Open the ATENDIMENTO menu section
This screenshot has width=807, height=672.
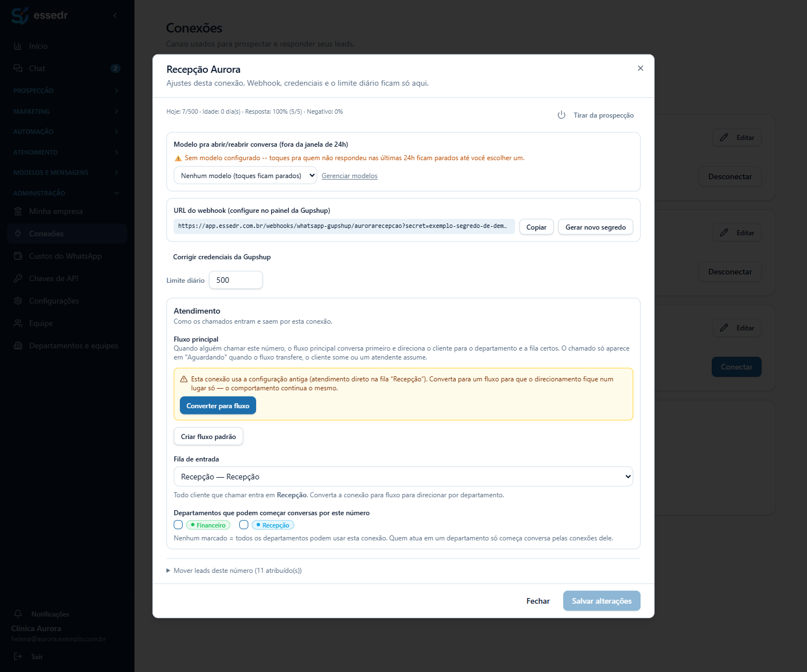[67, 152]
